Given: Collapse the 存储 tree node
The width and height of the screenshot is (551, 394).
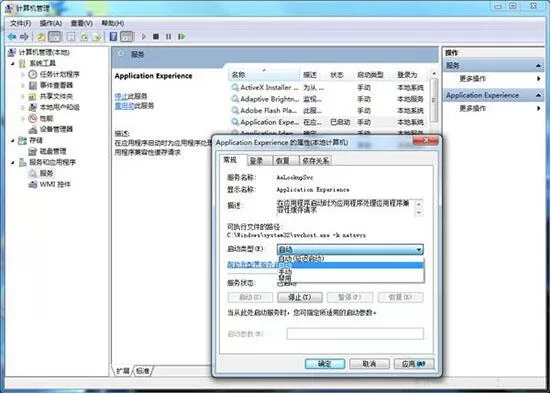Looking at the screenshot, I should click(x=13, y=140).
